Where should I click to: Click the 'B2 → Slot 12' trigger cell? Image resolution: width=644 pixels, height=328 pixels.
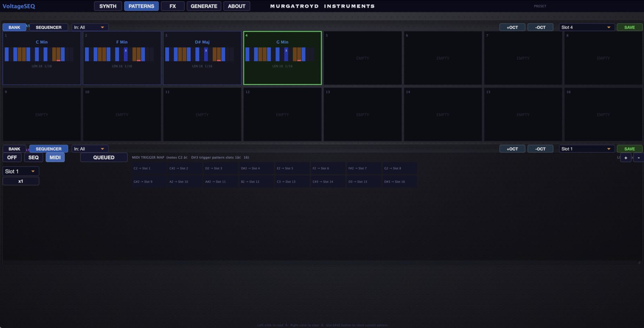[x=257, y=182]
